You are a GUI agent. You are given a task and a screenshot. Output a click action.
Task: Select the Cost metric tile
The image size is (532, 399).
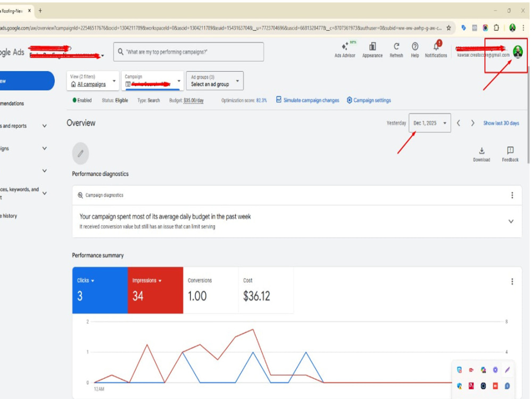(x=266, y=290)
